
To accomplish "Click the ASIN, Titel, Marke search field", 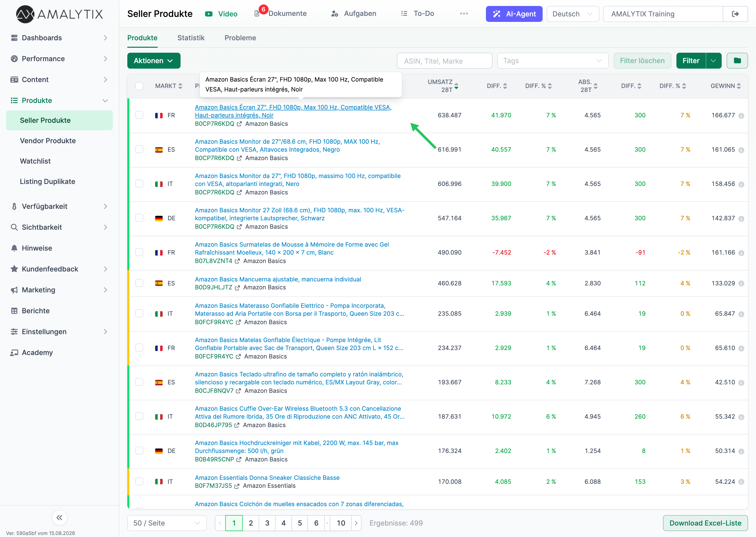I will 444,61.
